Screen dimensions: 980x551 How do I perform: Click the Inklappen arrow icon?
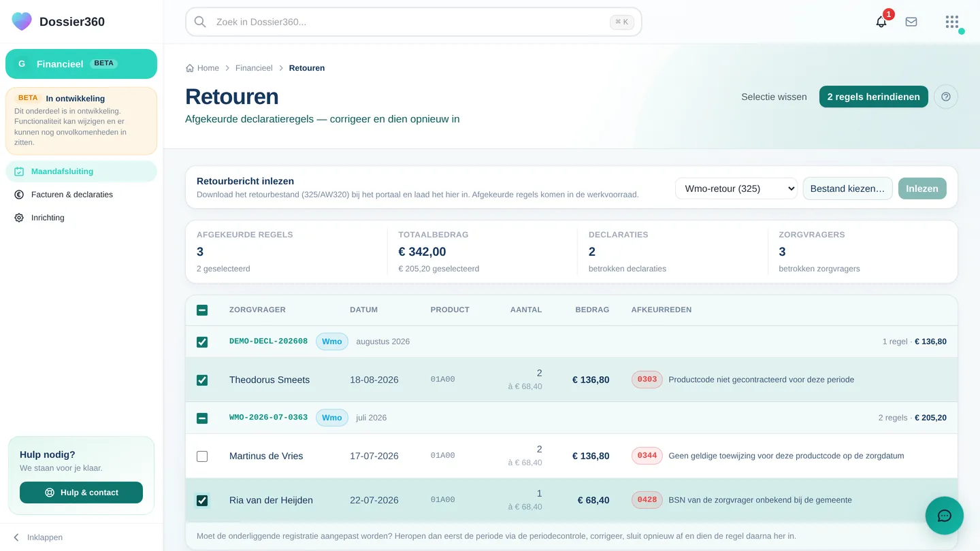coord(16,537)
